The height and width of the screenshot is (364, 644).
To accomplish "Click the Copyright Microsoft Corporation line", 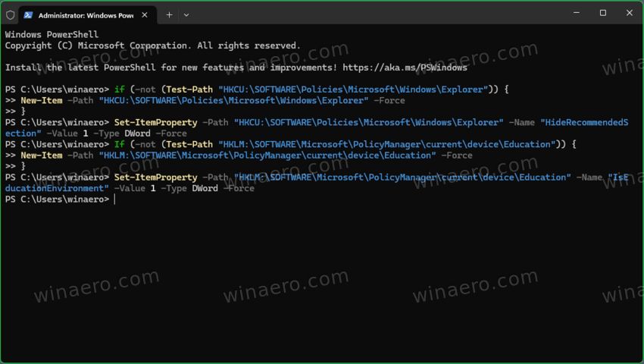I will pyautogui.click(x=152, y=45).
